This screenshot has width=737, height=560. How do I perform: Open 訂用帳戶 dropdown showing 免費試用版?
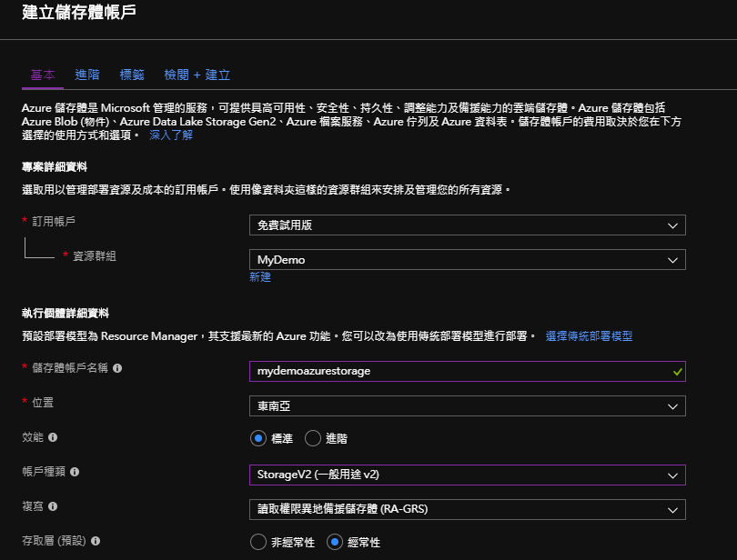pos(467,225)
